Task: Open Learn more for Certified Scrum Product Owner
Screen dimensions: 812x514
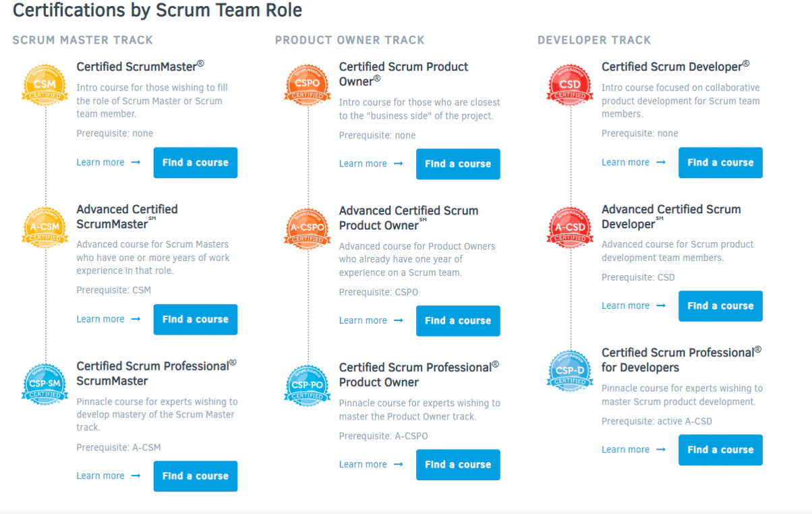Action: tap(371, 164)
